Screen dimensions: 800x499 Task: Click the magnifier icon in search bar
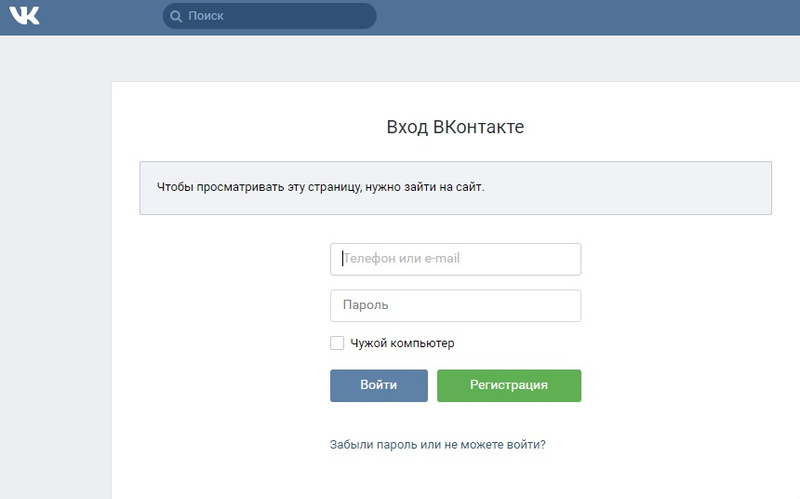pos(177,17)
